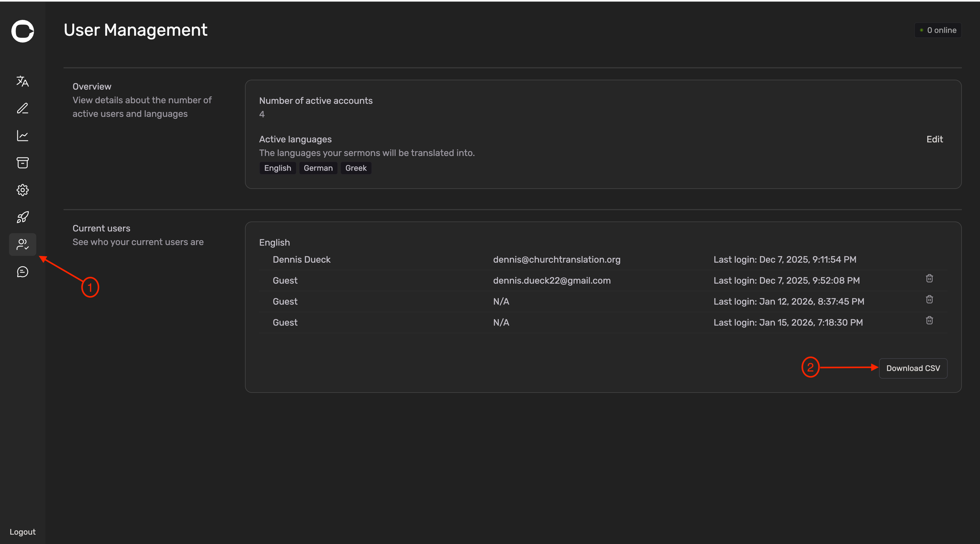Open the settings gear sidebar icon

[22, 190]
